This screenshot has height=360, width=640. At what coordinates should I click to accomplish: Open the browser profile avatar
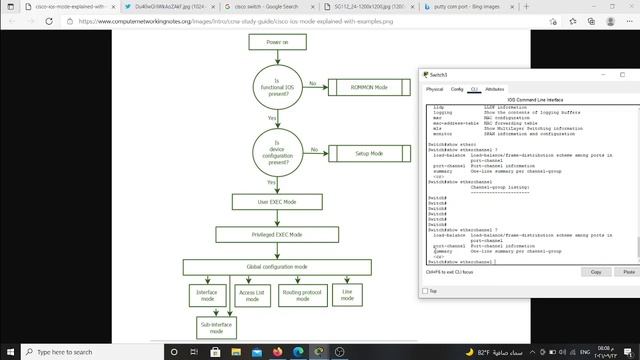coord(610,21)
